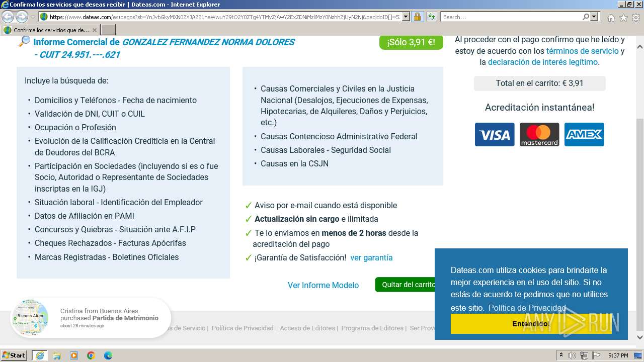Screen dimensions: 644x362
Task: Launch Google Chrome from the taskbar
Action: point(91,355)
